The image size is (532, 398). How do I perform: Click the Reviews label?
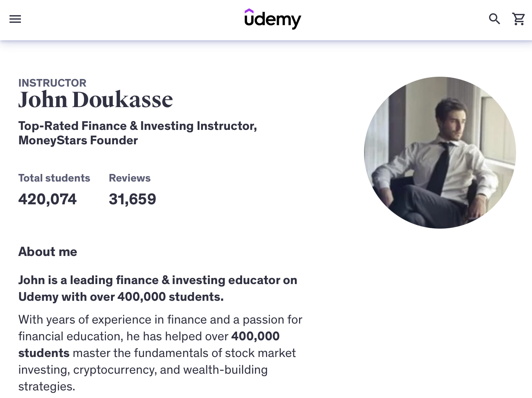(x=130, y=178)
